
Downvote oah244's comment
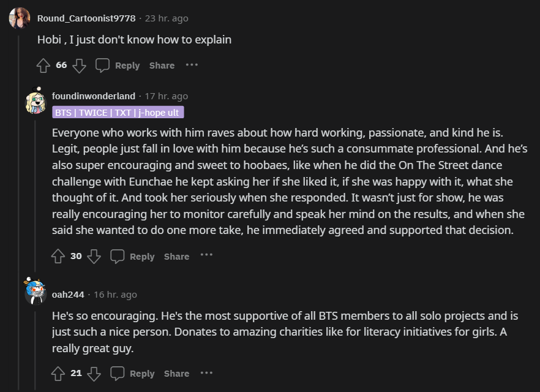pyautogui.click(x=94, y=374)
